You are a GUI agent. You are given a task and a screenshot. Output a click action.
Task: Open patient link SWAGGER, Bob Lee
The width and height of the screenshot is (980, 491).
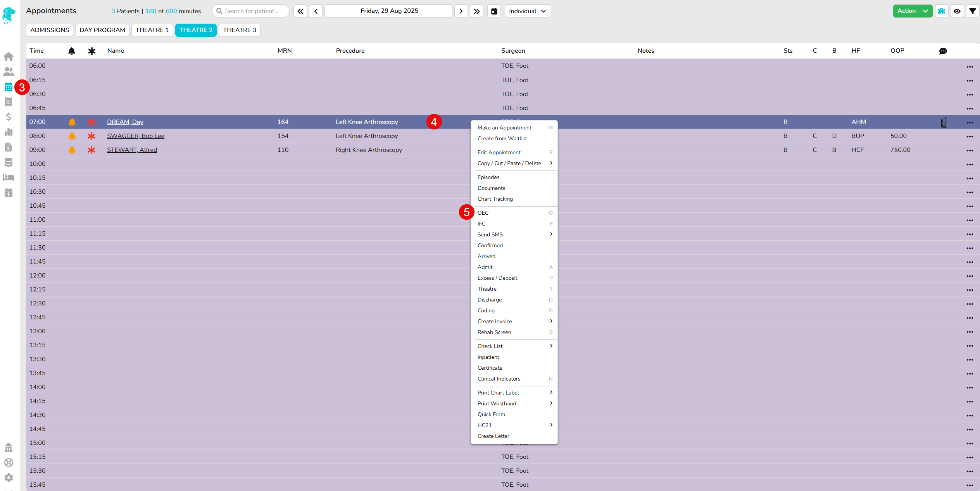(x=136, y=136)
